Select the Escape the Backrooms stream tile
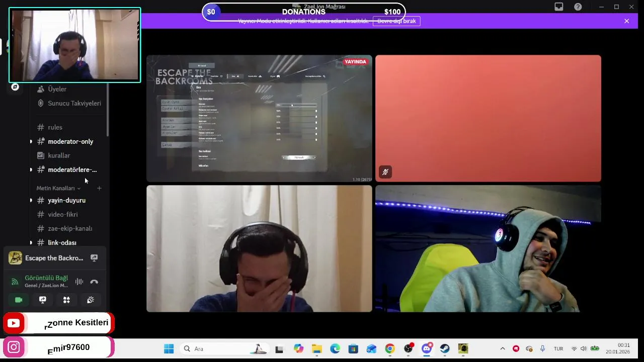 tap(259, 118)
